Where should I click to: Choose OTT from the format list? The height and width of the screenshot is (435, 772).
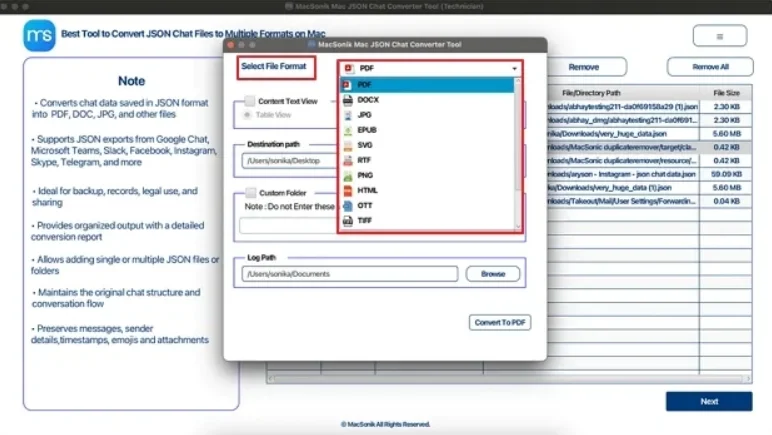point(427,206)
